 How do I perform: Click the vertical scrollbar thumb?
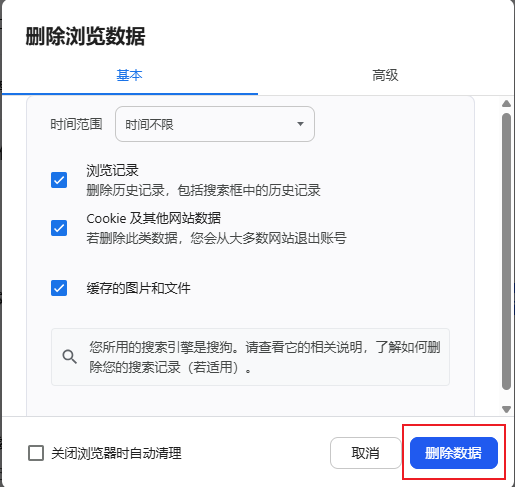[506, 252]
